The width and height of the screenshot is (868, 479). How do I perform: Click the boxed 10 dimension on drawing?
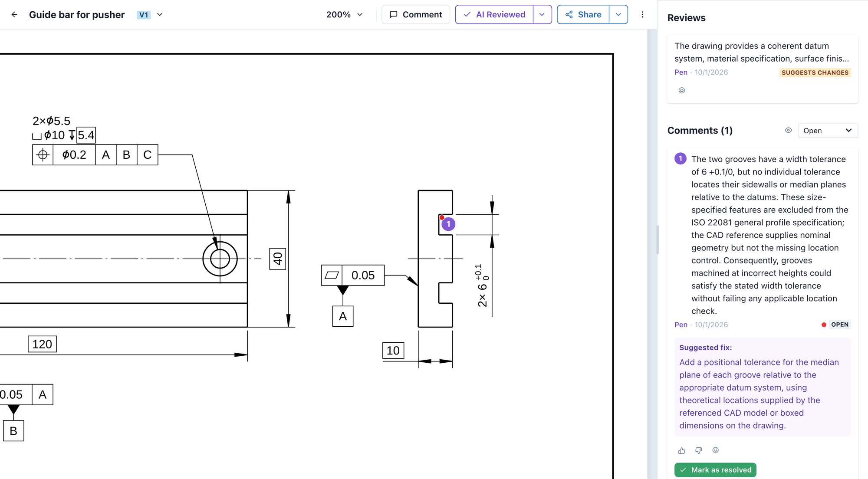pos(393,351)
